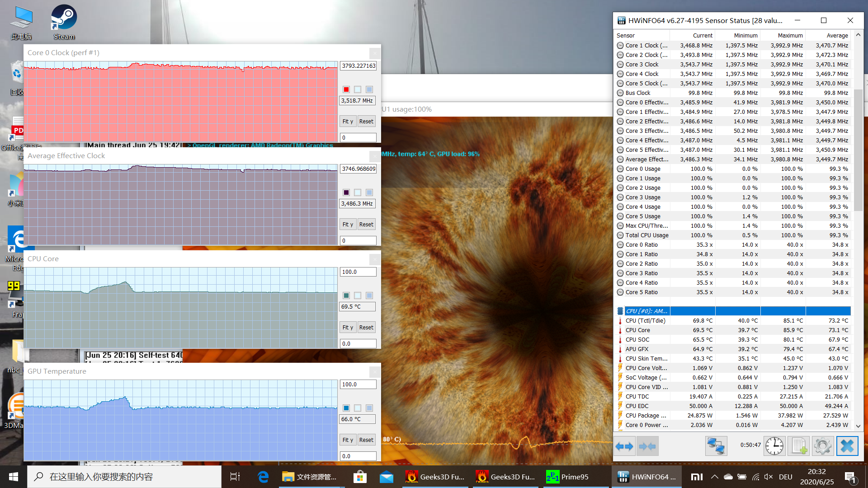Start logging with the spreadsheet-plus icon
This screenshot has height=488, width=868.
pos(798,446)
